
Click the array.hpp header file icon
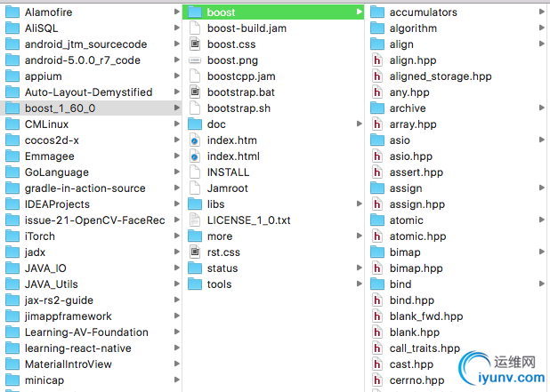coord(377,124)
